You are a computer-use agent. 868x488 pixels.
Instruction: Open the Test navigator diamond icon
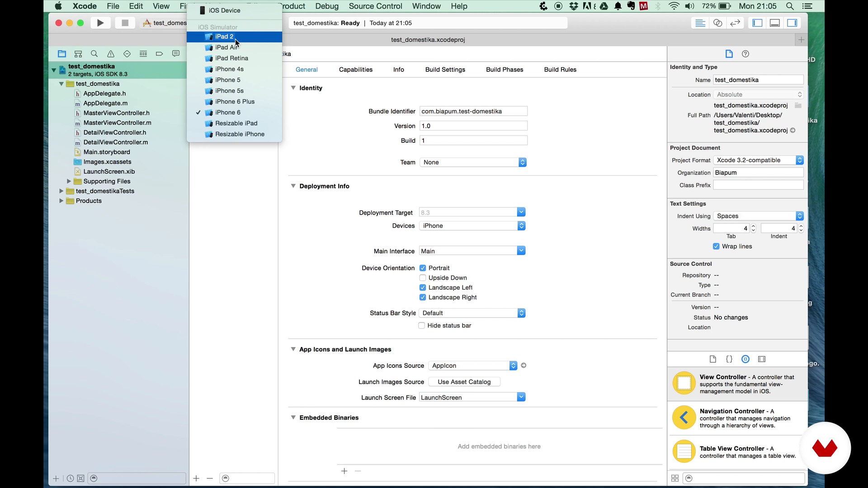[127, 54]
